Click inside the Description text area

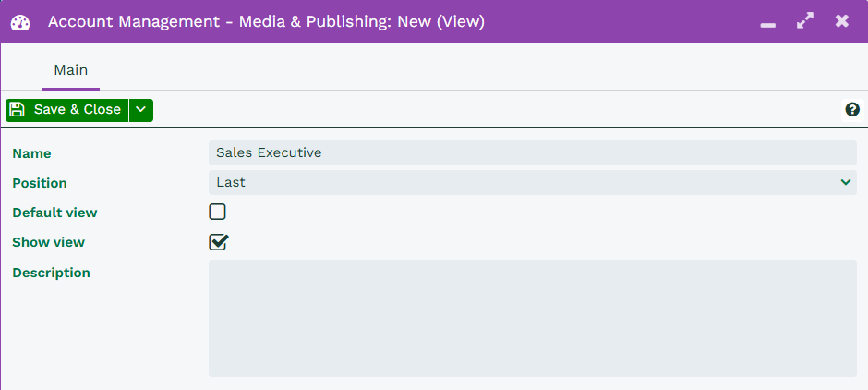532,318
